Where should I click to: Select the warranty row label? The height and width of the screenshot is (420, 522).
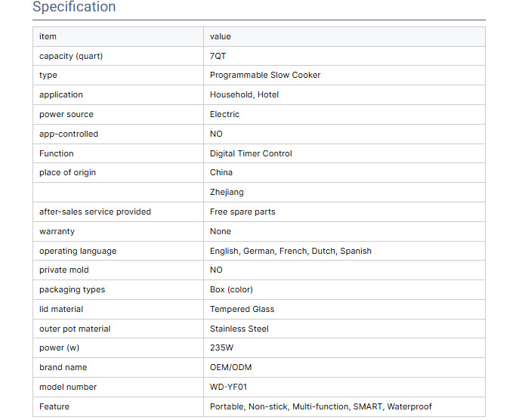point(57,232)
